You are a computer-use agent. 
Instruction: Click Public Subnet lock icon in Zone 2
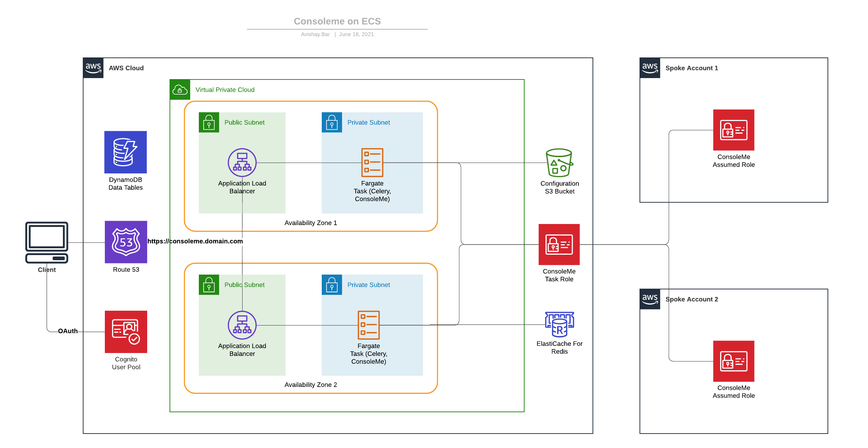click(209, 285)
